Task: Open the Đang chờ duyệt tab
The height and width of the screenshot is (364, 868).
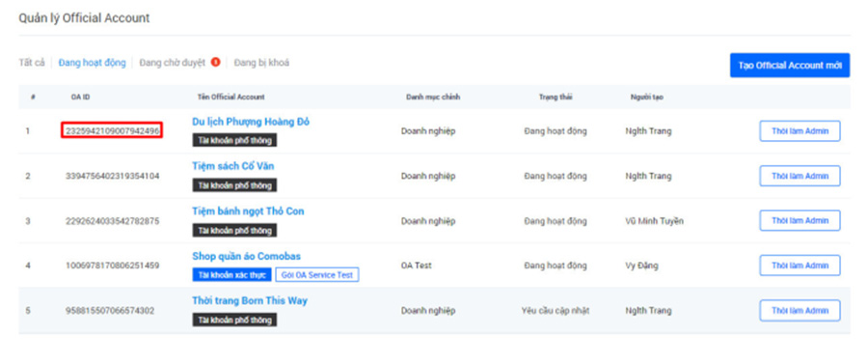Action: [x=173, y=63]
